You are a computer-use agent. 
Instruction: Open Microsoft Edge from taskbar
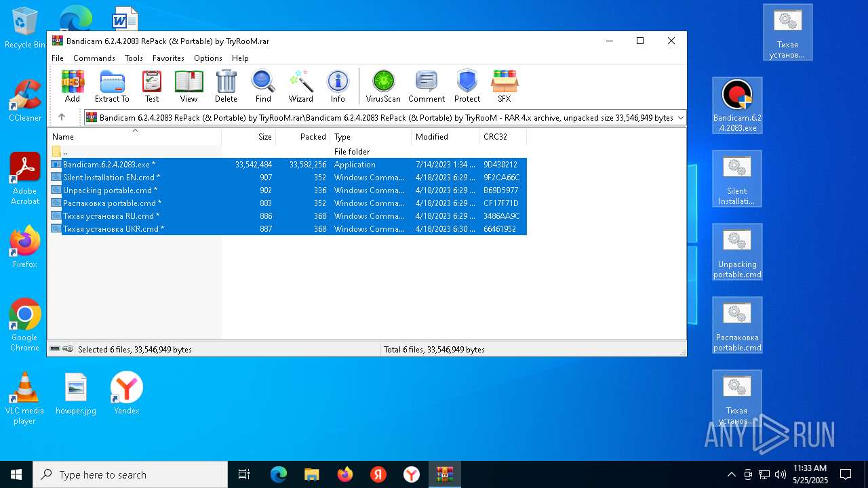click(x=279, y=474)
